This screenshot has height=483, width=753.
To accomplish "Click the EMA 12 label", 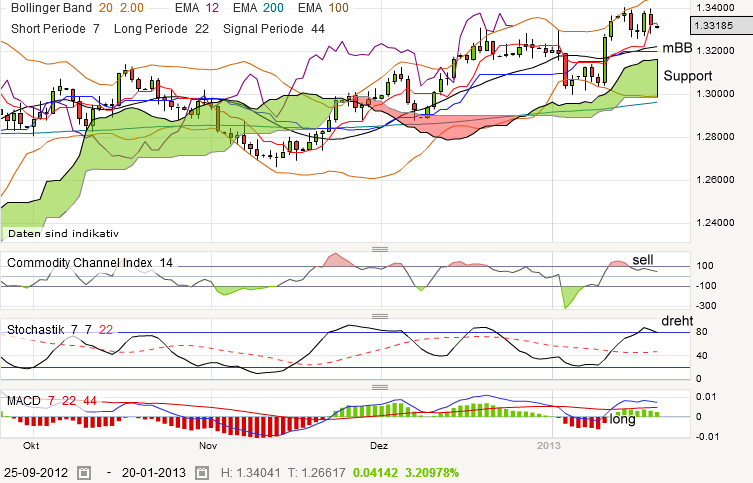I will 197,8.
